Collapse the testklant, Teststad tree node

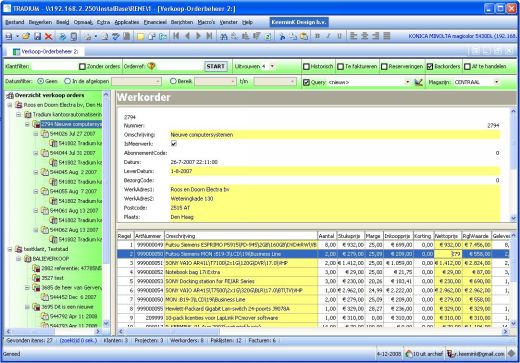(x=10, y=249)
